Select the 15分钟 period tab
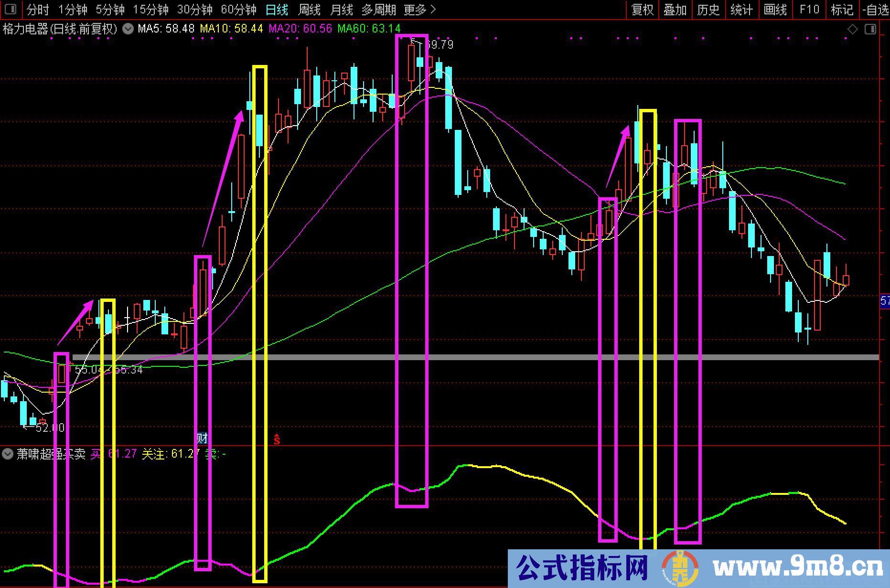The width and height of the screenshot is (890, 588). pos(150,10)
